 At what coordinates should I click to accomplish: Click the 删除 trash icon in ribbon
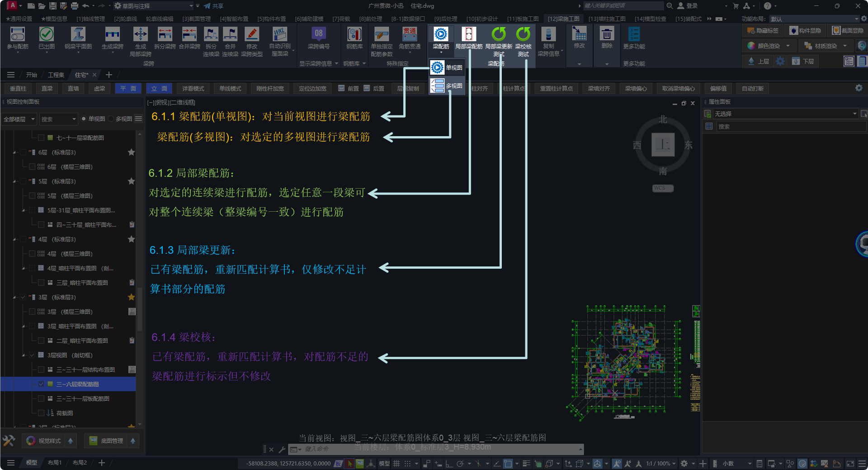pos(607,35)
